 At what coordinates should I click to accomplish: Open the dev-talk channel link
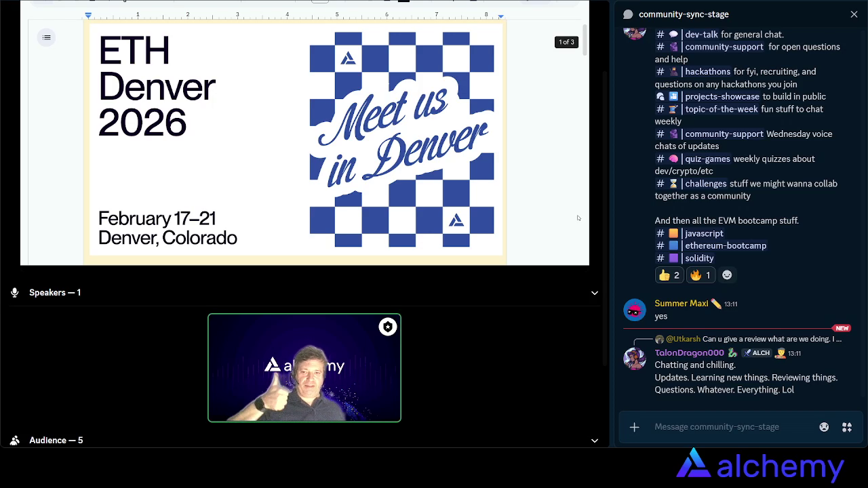pos(701,35)
